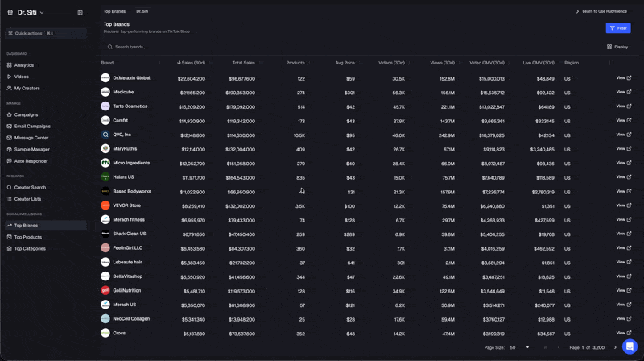Sort by Avg Price column header

[345, 63]
